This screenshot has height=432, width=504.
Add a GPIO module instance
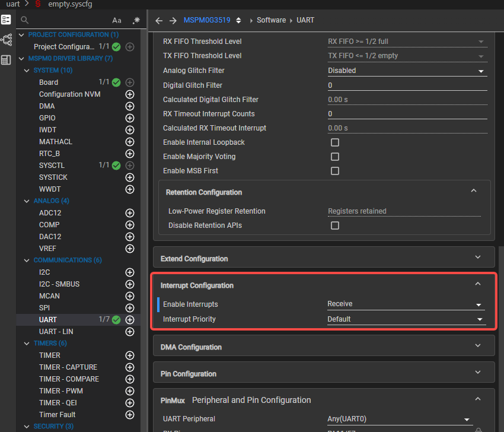click(x=129, y=118)
